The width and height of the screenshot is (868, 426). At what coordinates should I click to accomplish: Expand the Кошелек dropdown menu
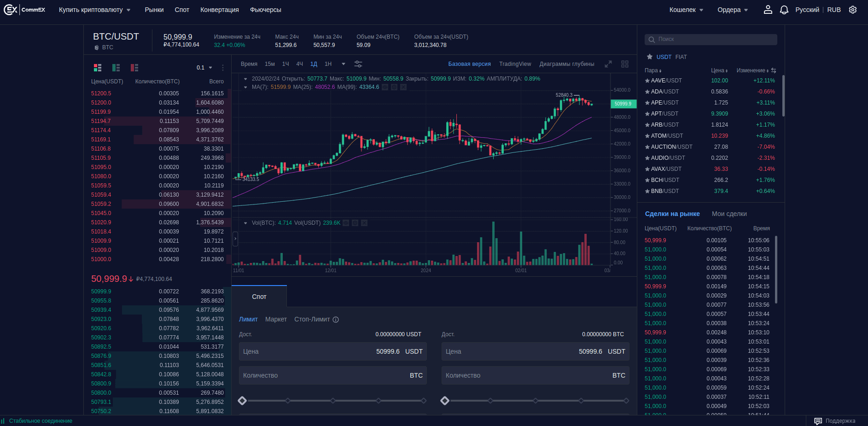[x=686, y=10]
